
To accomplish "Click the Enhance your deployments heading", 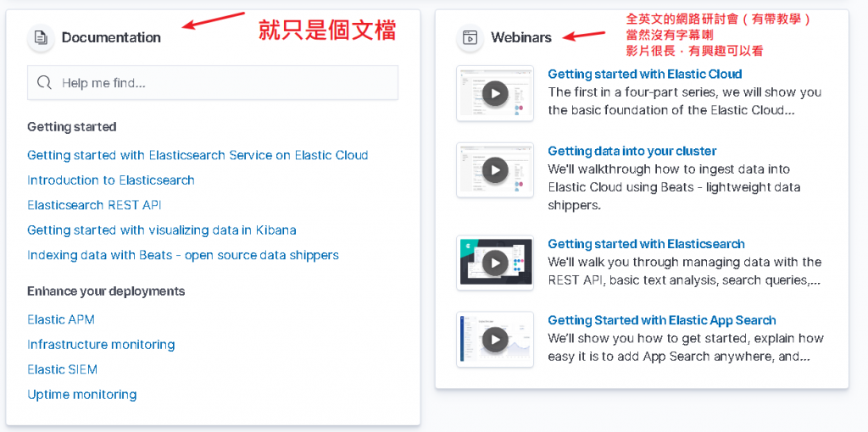I will pos(106,291).
